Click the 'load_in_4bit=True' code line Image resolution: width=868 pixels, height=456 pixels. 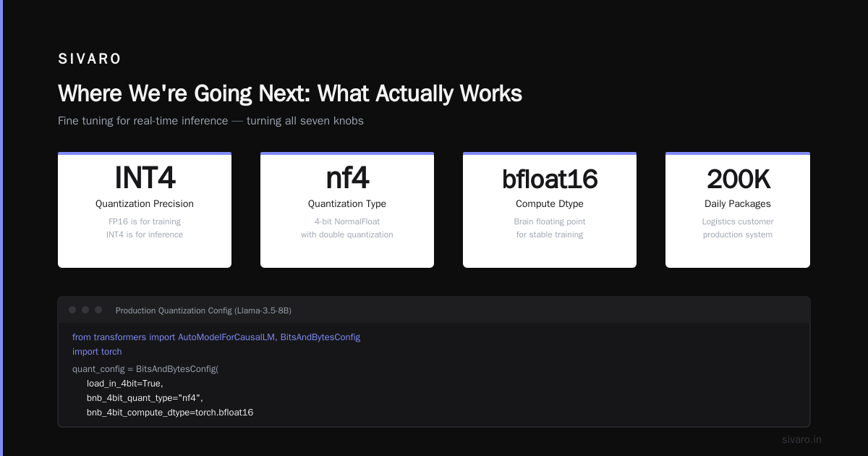[x=125, y=384]
